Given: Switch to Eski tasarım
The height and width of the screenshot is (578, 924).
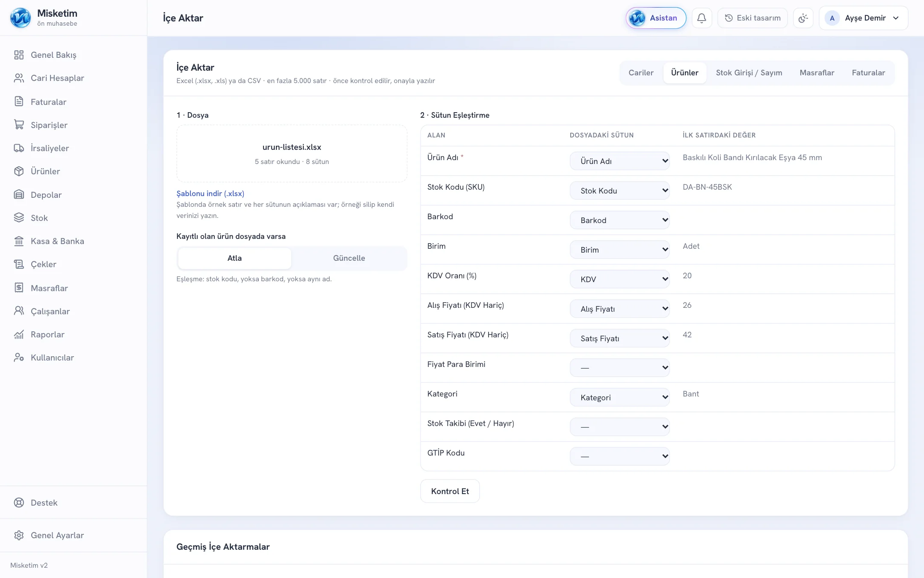Looking at the screenshot, I should 752,18.
